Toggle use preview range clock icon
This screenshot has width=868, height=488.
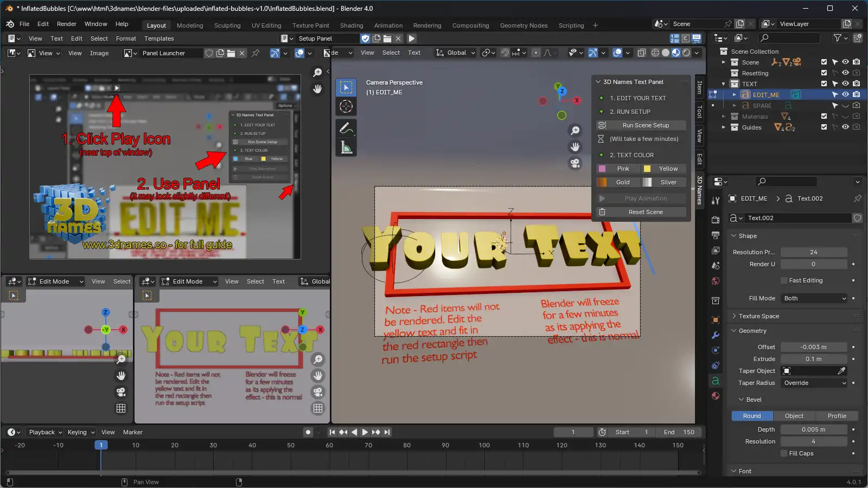(602, 432)
